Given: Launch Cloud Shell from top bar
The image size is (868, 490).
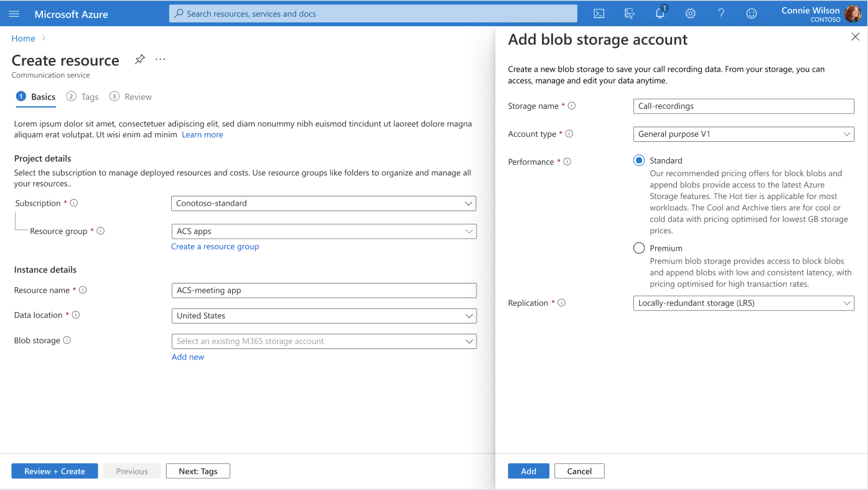Looking at the screenshot, I should pos(599,14).
